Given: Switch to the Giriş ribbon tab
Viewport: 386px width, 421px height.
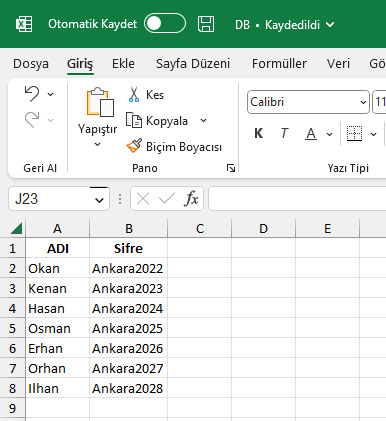Looking at the screenshot, I should click(x=80, y=63).
